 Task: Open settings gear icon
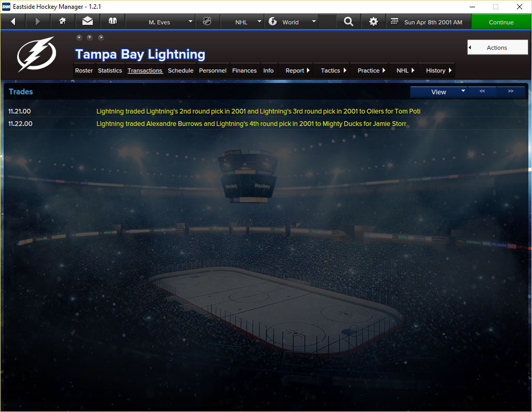(x=373, y=22)
